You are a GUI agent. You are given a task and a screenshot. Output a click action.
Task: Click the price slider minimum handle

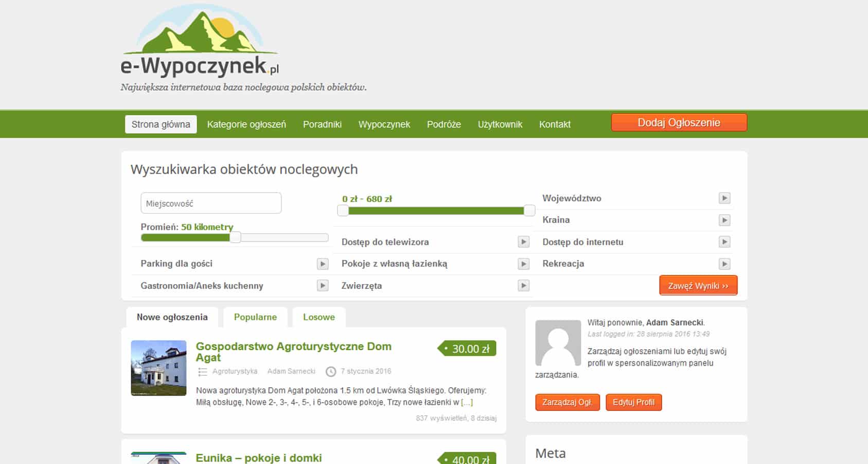[x=343, y=210]
